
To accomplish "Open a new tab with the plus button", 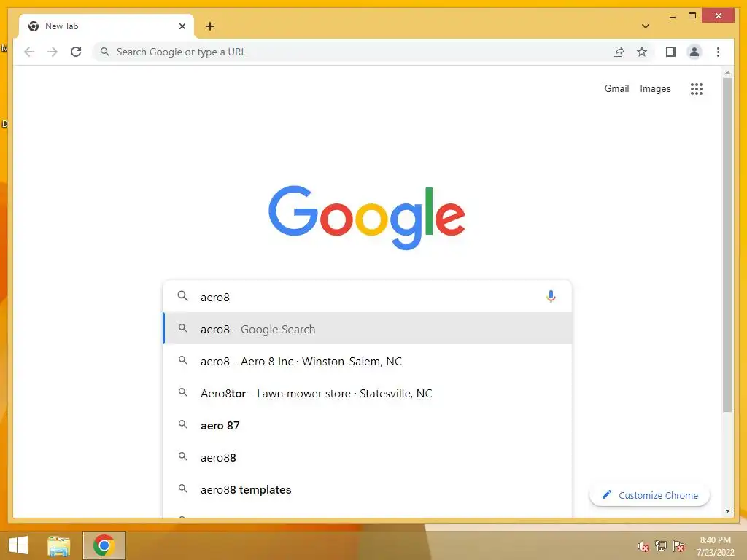I will click(x=209, y=26).
